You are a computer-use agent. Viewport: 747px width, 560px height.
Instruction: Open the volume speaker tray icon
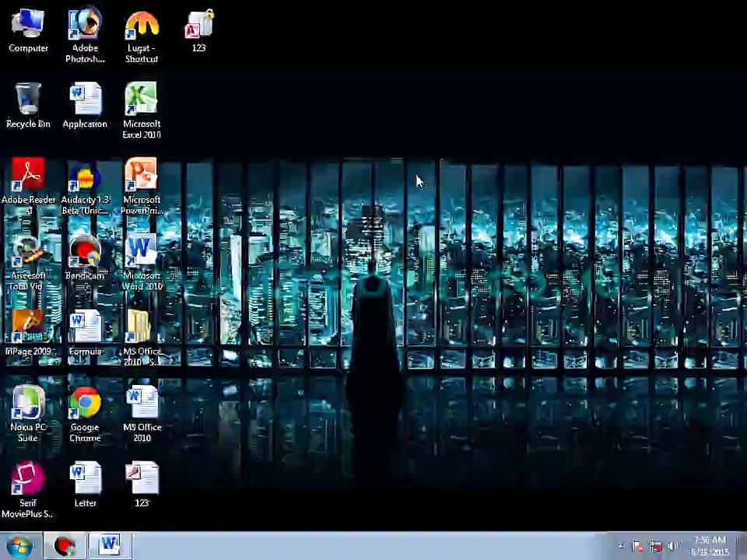674,546
